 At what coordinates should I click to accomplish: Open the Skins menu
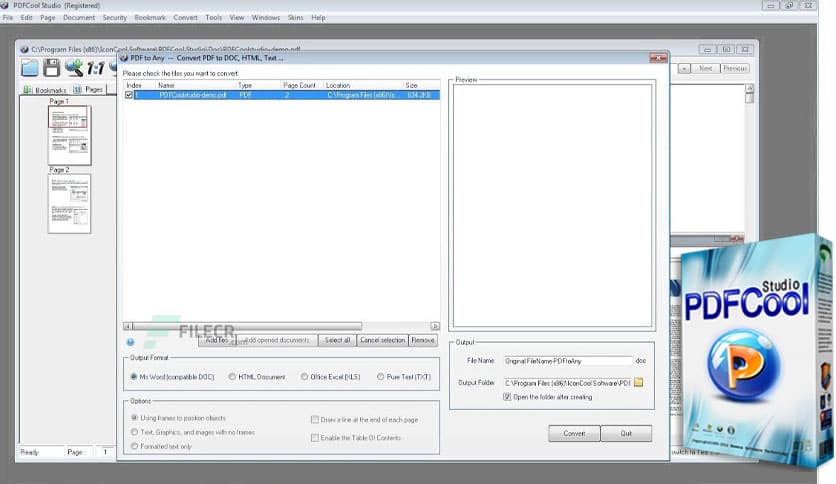295,18
